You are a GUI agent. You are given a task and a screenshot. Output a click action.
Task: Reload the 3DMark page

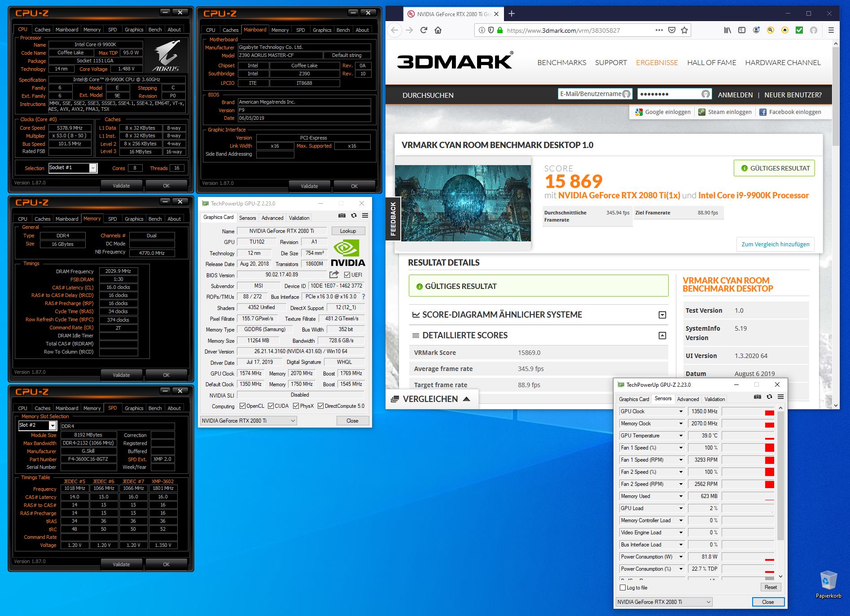coord(424,30)
